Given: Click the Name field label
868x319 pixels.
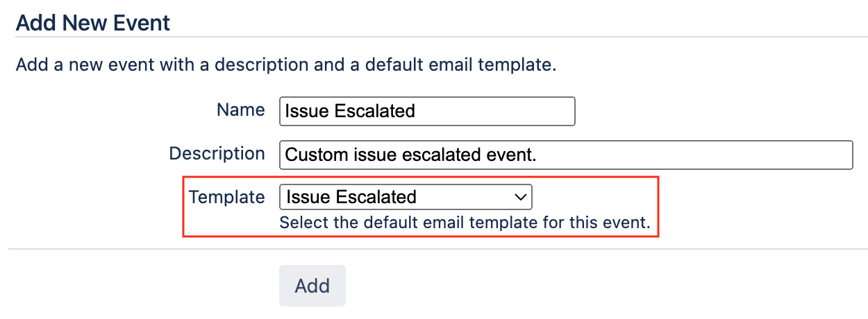Looking at the screenshot, I should [x=241, y=110].
